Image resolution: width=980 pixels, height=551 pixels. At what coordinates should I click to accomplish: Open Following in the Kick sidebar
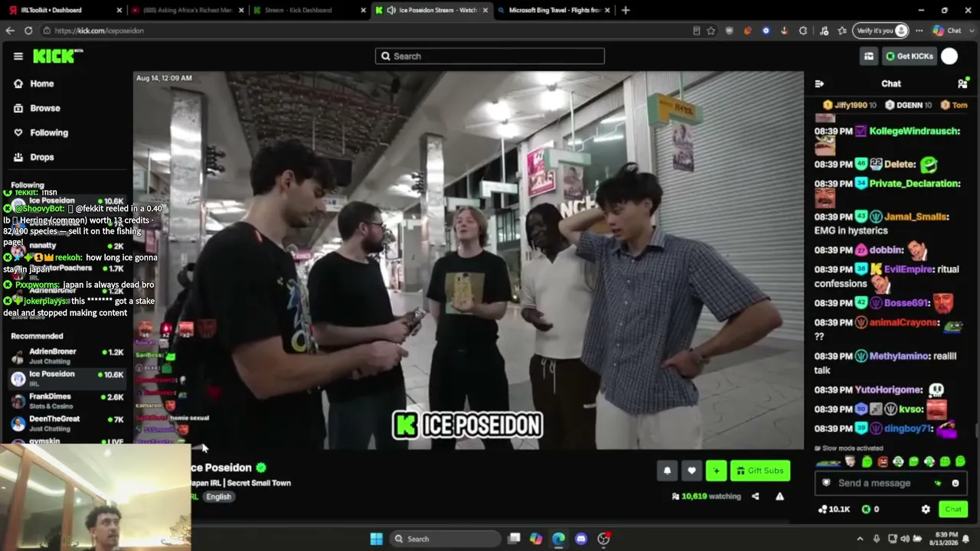coord(49,132)
